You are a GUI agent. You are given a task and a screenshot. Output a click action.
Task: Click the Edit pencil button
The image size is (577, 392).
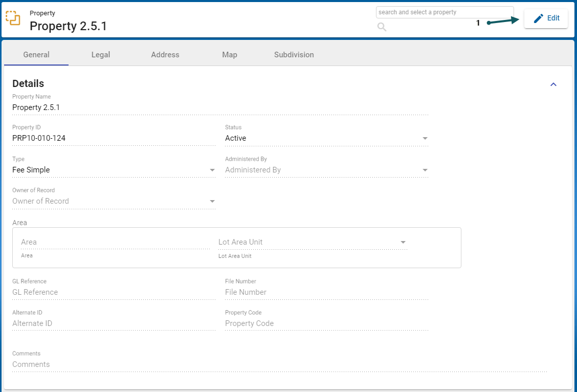coord(546,18)
